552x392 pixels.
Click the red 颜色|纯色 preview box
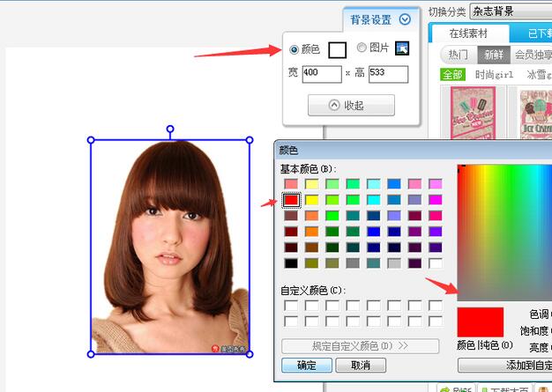pos(481,322)
